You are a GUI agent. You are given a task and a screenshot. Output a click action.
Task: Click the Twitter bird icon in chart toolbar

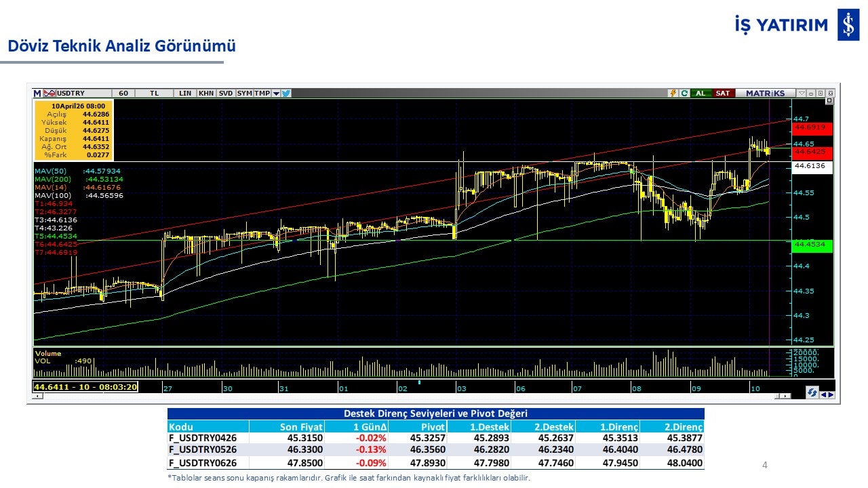pyautogui.click(x=286, y=94)
